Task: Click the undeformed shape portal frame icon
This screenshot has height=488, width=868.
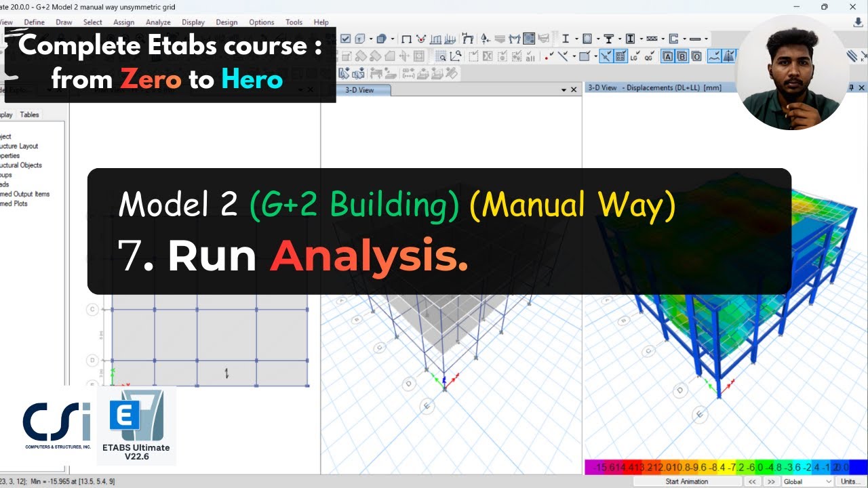Action: (406, 39)
